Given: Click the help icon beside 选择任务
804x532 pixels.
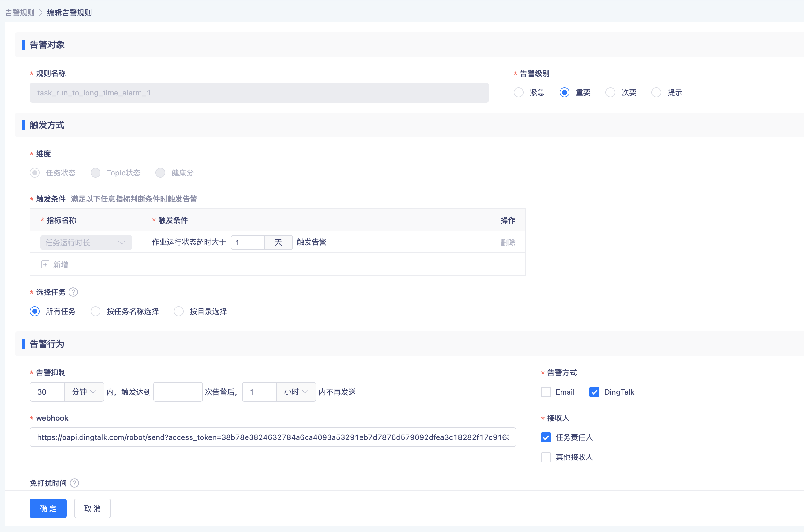Looking at the screenshot, I should coord(73,292).
